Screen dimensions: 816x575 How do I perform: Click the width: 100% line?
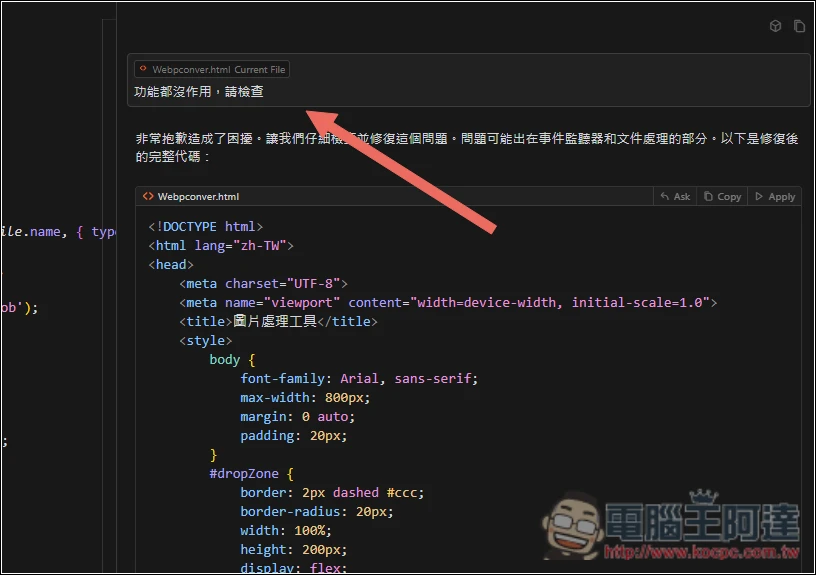(x=286, y=530)
